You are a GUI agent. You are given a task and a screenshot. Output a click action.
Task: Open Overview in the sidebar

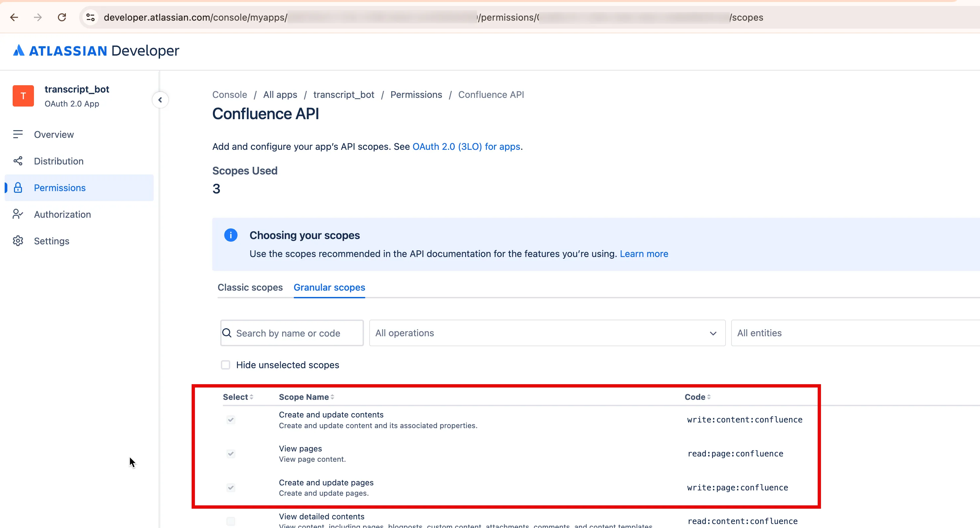click(x=79, y=134)
